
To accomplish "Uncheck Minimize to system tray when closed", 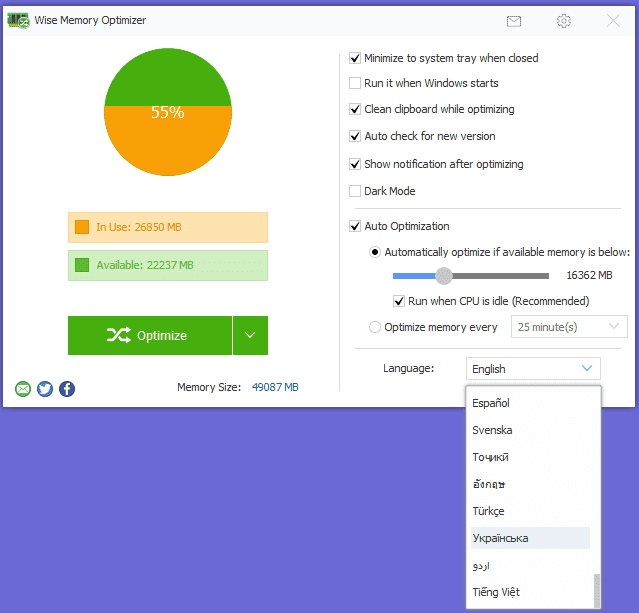I will [355, 58].
